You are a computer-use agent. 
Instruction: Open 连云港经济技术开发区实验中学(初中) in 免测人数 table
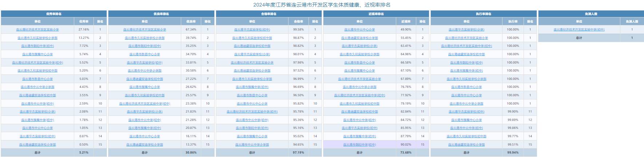[x=579, y=30]
